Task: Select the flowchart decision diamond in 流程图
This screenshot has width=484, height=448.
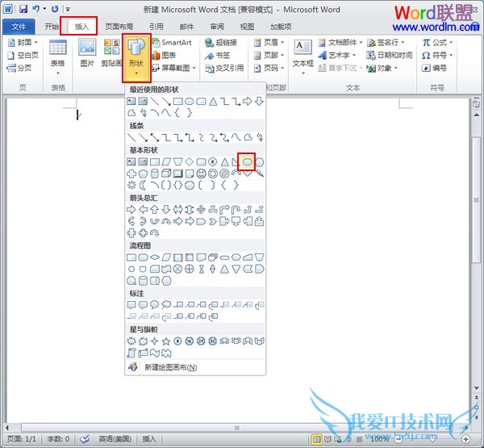Action: tap(154, 257)
